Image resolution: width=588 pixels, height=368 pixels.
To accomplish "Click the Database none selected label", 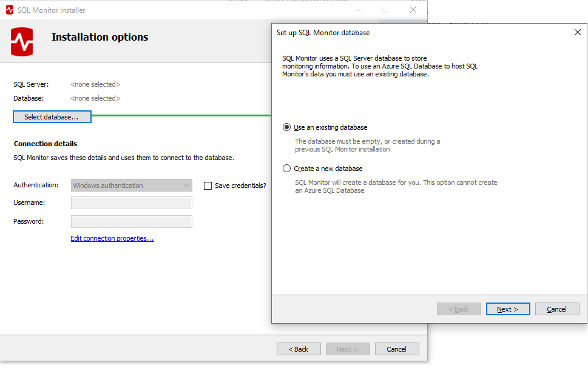I will click(95, 98).
